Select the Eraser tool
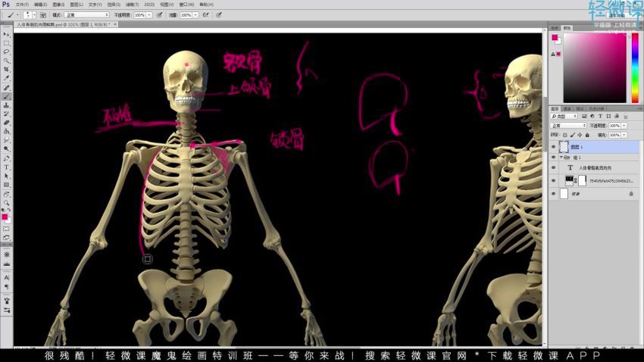The height and width of the screenshot is (362, 644). (6, 123)
